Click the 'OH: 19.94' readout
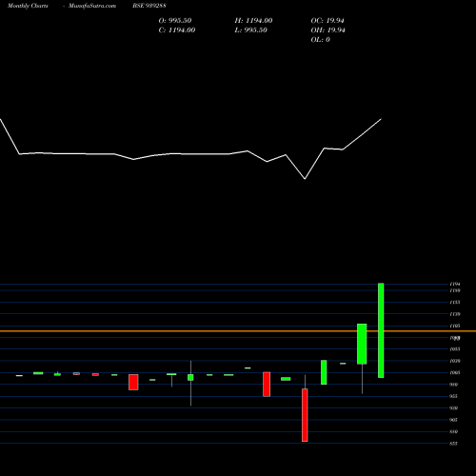Screen dimensions: 476x476 coord(327,30)
